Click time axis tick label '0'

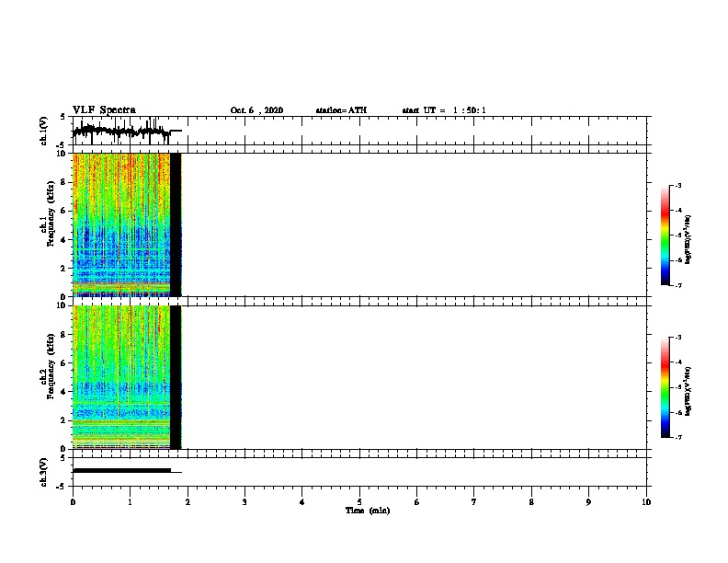pos(73,501)
